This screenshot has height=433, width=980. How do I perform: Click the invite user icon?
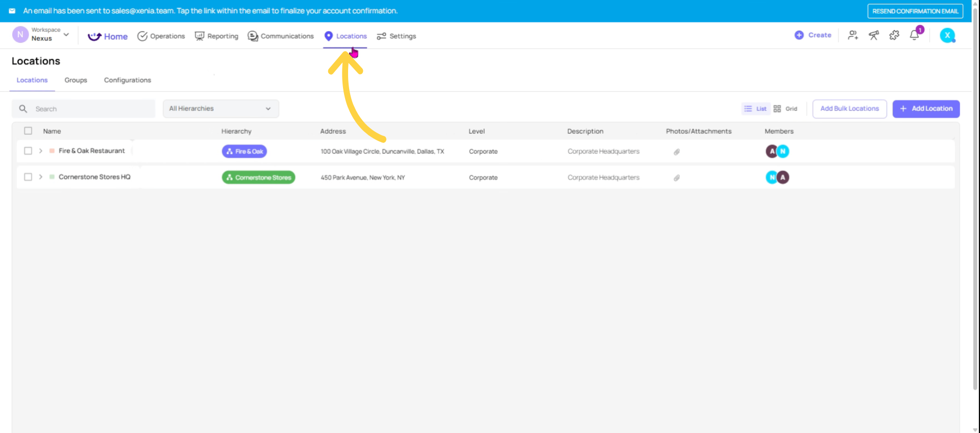click(x=852, y=35)
